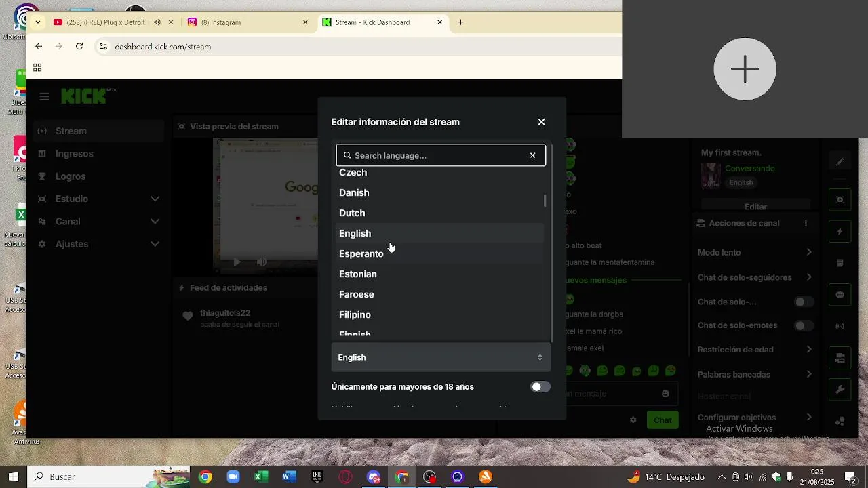Screen dimensions: 868x488
Task: Select Estonian from the language list
Action: (x=440, y=274)
